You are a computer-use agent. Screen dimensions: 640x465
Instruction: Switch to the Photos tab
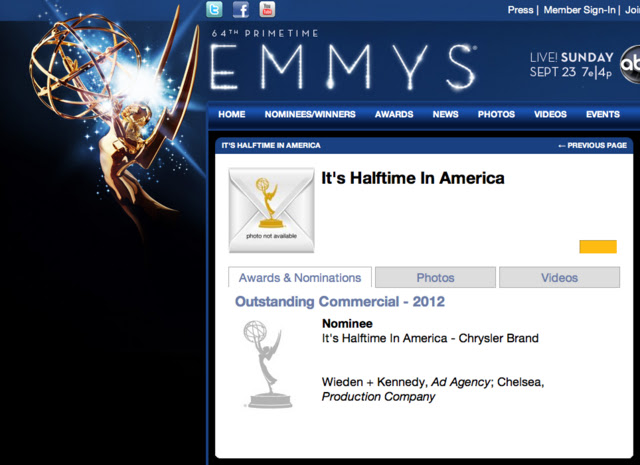(435, 278)
